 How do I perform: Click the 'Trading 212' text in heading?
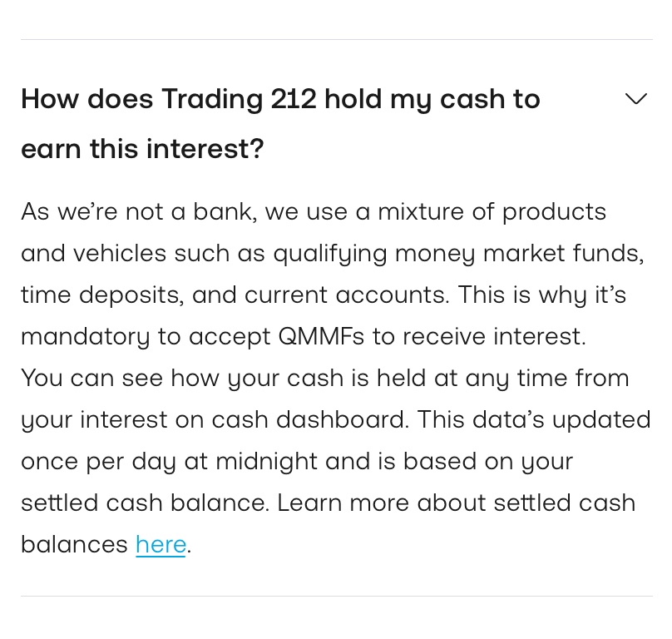pyautogui.click(x=240, y=100)
